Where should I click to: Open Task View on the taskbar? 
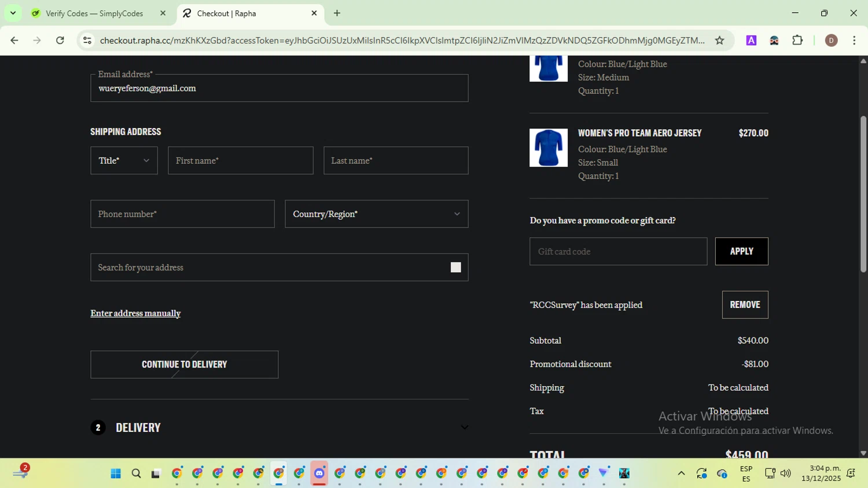pyautogui.click(x=156, y=474)
